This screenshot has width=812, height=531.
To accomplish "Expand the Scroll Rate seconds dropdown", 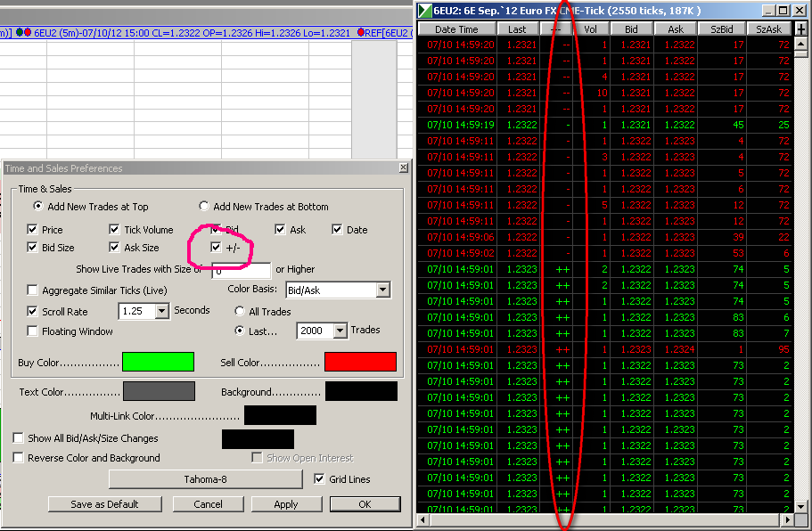I will pos(161,312).
